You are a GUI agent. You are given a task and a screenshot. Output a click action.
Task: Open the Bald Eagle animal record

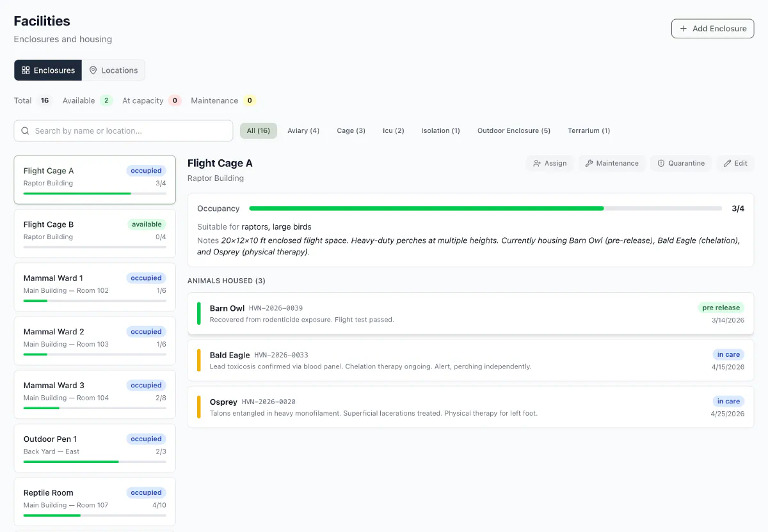471,360
